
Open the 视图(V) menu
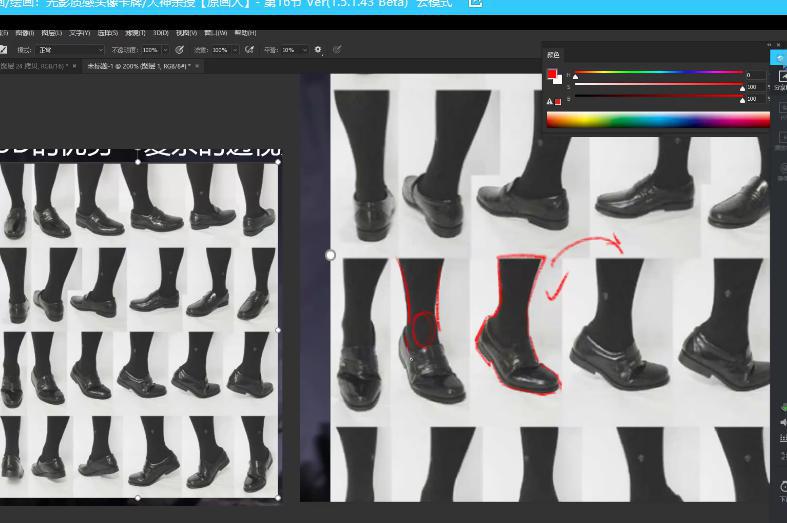pos(187,33)
